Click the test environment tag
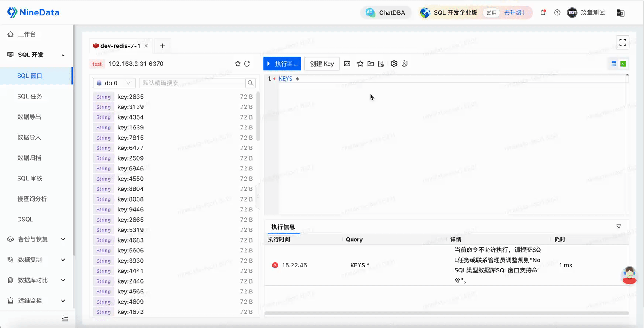Viewport: 644px width, 328px height. [97, 64]
